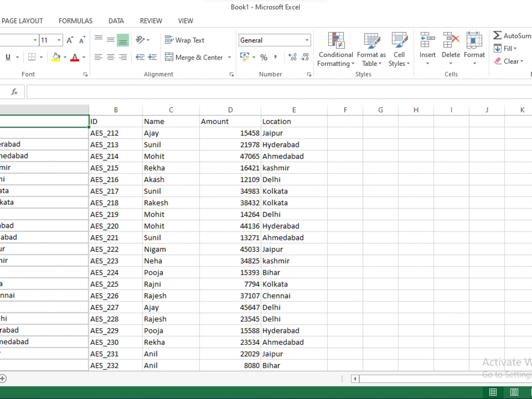The width and height of the screenshot is (532, 399).
Task: Click Decrease Indent icon
Action: coord(140,57)
